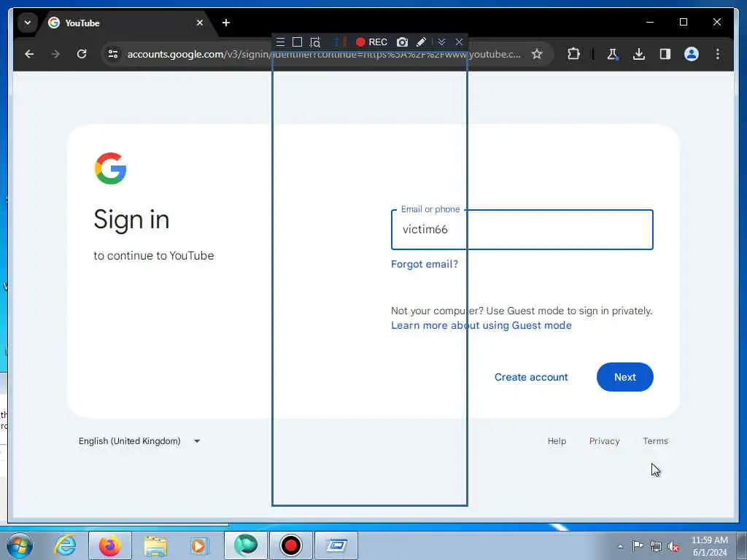747x560 pixels.
Task: Close the recorder toolbar
Action: tap(459, 42)
